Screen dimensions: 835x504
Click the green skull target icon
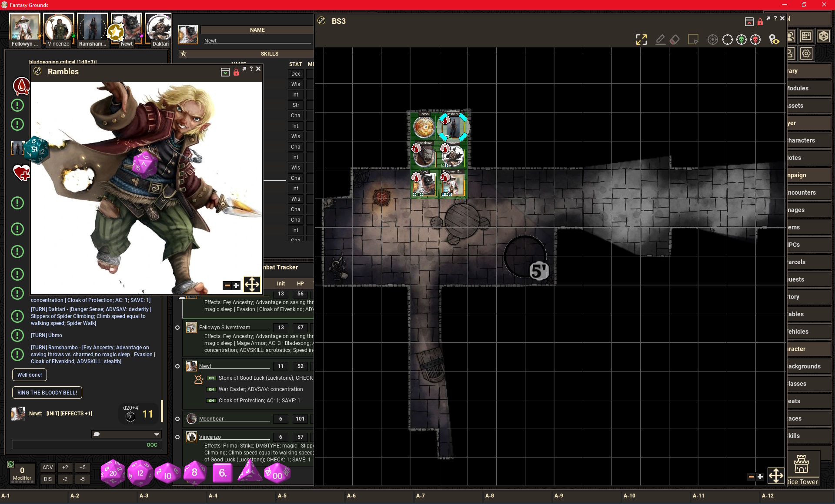[741, 40]
